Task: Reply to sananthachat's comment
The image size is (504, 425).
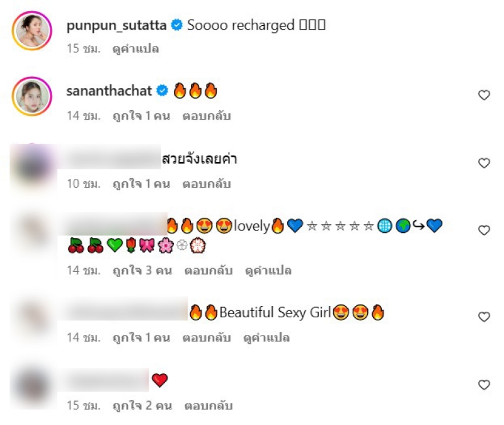Action: [x=207, y=116]
